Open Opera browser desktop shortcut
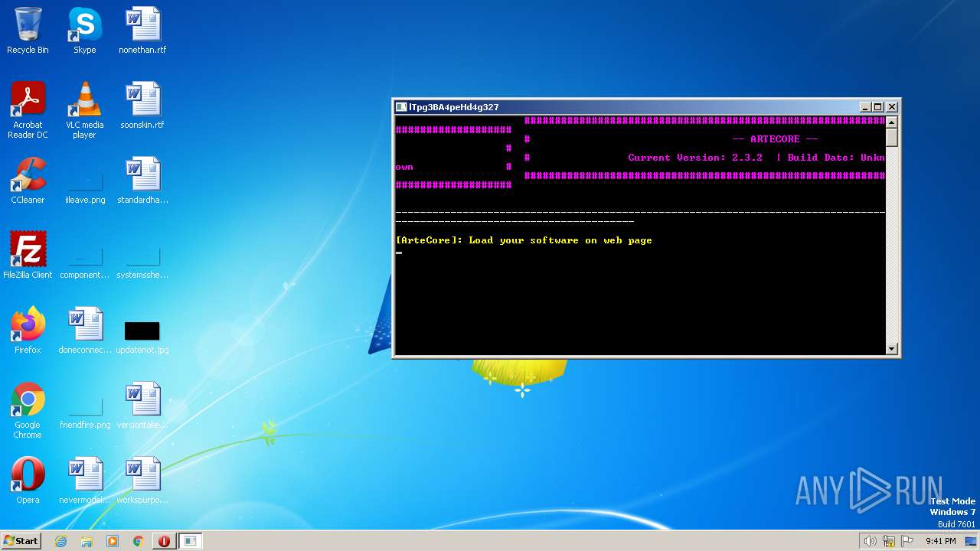 coord(28,481)
